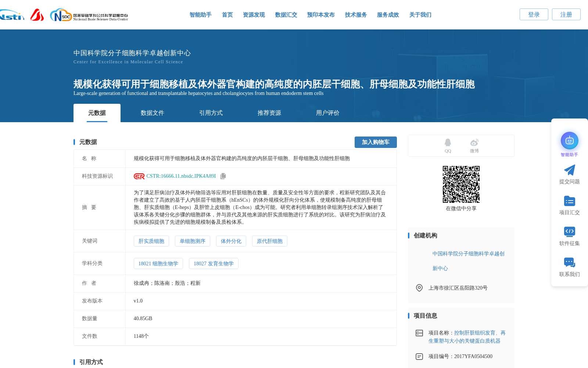Screen dimensions: 588x368
Task: Open 智能助手 in top navigation
Action: [x=201, y=15]
